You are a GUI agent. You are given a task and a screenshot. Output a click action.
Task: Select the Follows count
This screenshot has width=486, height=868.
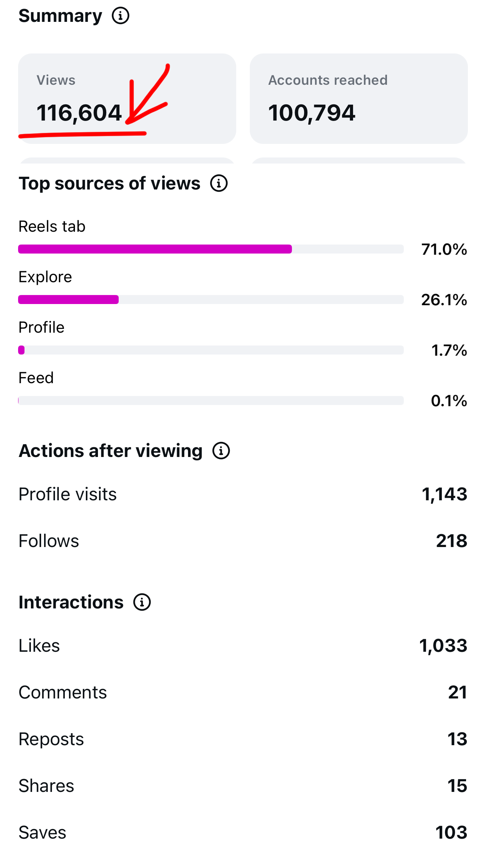tap(451, 541)
